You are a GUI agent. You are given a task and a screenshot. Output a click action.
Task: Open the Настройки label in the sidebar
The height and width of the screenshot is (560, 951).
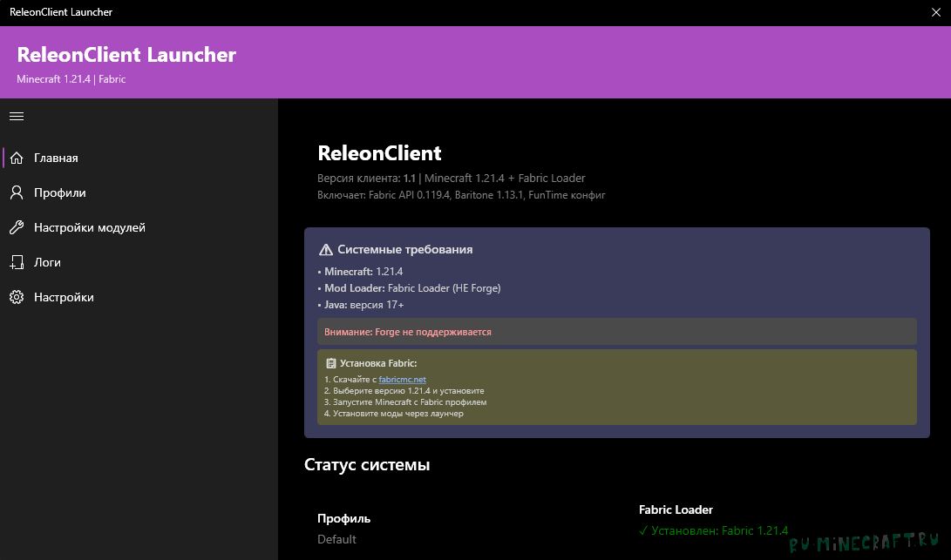(x=64, y=297)
